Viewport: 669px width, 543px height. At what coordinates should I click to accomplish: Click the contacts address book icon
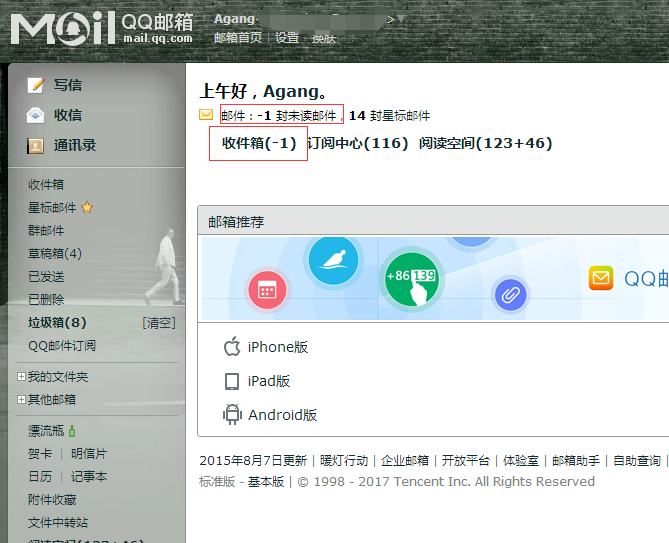35,146
